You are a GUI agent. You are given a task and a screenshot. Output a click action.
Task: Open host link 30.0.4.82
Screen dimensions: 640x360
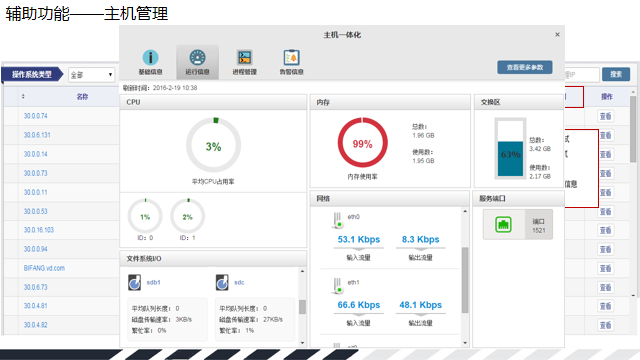coord(36,325)
